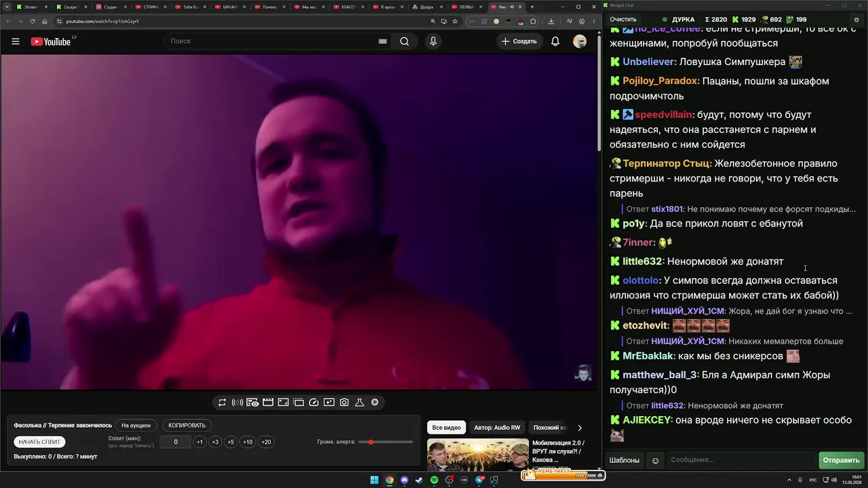Select the Все видео filter chip
Image resolution: width=868 pixels, height=488 pixels.
446,428
